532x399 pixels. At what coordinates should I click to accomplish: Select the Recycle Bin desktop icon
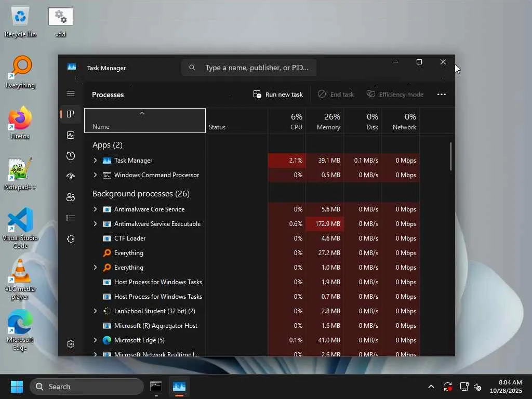pos(20,21)
